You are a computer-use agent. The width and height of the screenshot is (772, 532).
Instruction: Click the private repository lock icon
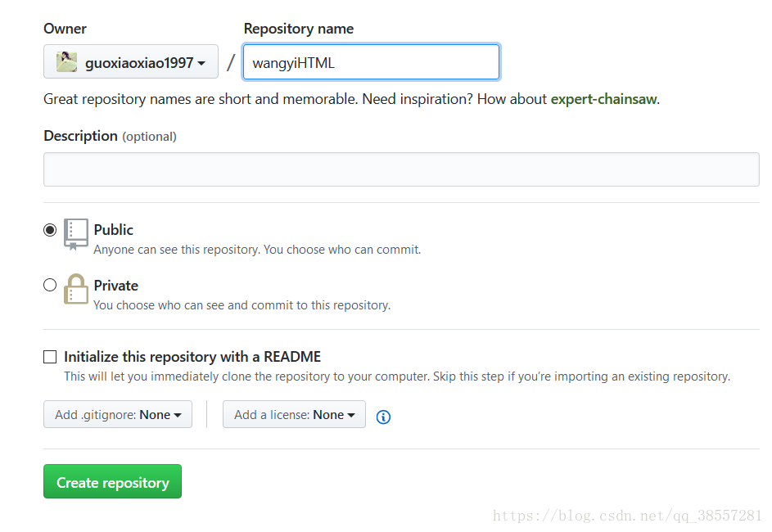tap(76, 289)
